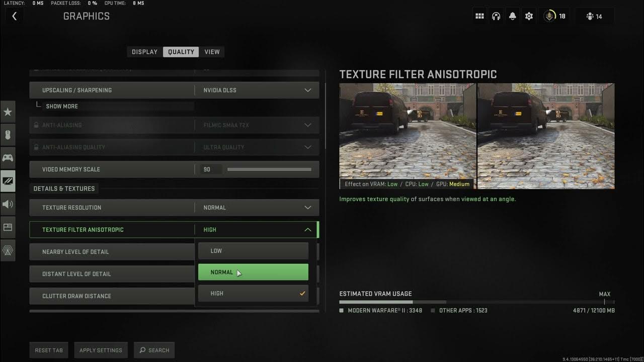Open the social friends icon showing 14

[x=594, y=16]
